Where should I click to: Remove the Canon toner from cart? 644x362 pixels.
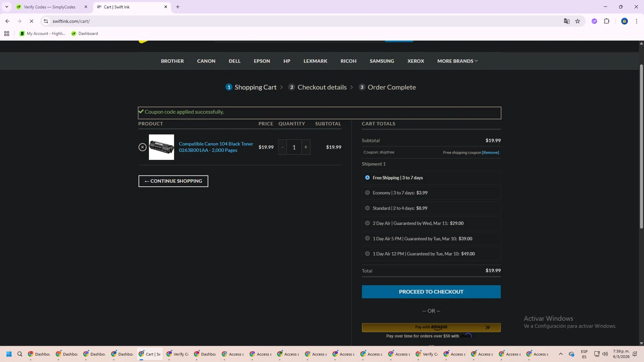[143, 147]
